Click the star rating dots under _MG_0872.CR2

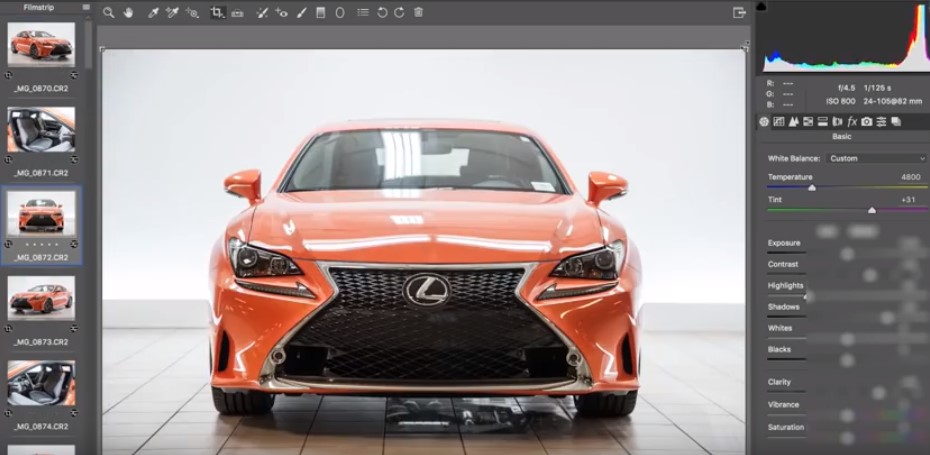41,244
